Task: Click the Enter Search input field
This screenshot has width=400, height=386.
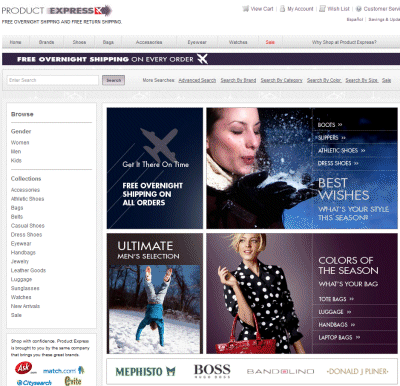Action: pos(53,80)
